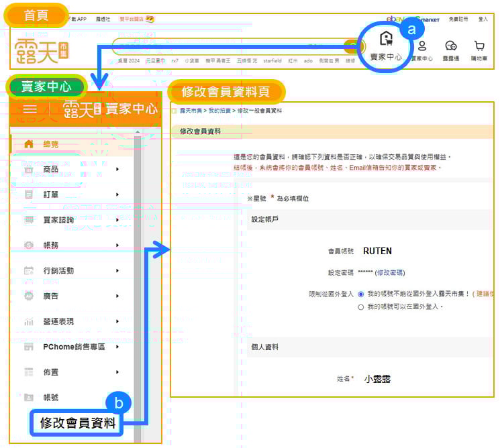Open the 露露通 chat icon
Screen dimensions: 500x448
[x=451, y=46]
